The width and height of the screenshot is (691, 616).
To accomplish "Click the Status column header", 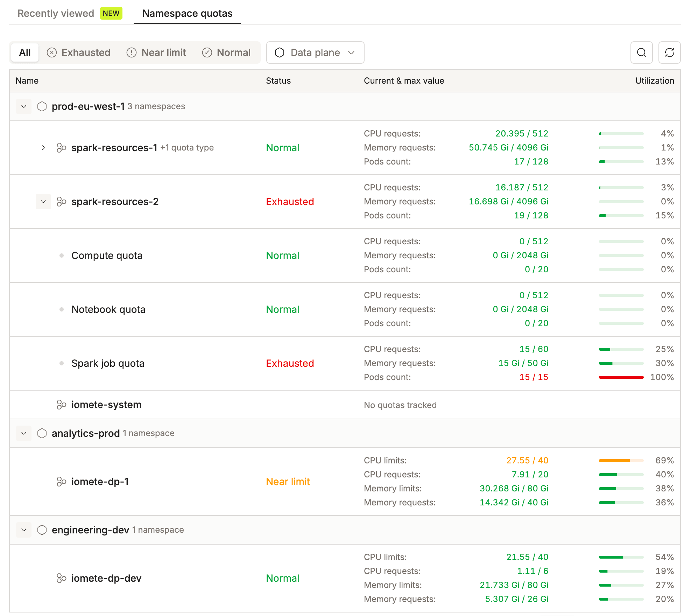I will [x=278, y=81].
